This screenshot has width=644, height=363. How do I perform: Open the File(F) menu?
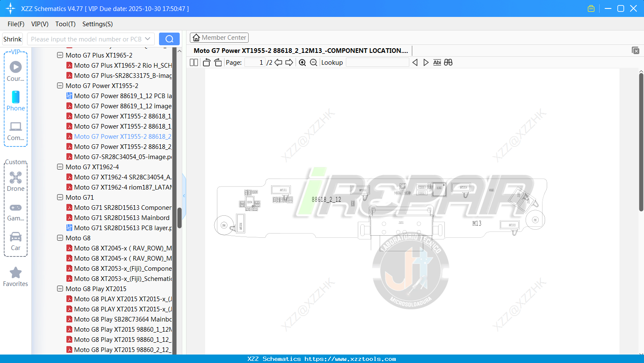pyautogui.click(x=16, y=24)
